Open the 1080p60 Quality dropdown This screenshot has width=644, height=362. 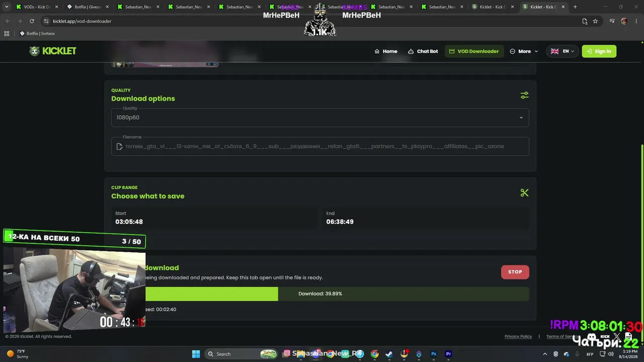[320, 118]
